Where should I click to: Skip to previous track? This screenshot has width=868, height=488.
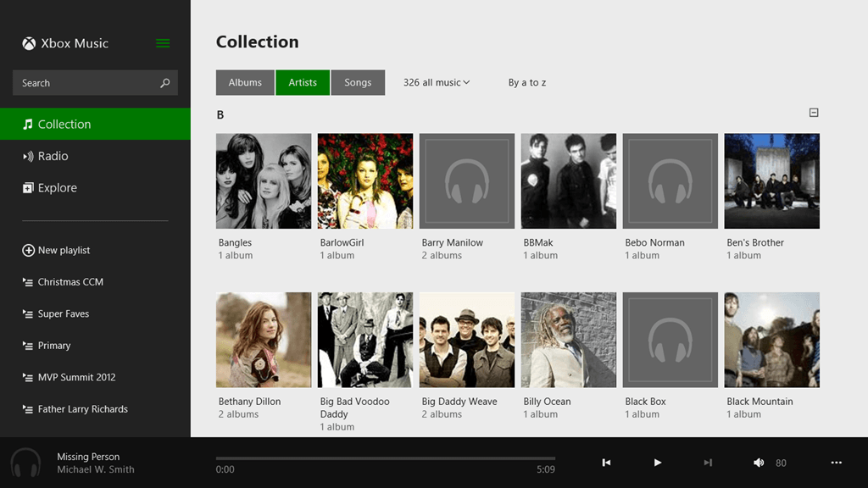tap(606, 463)
